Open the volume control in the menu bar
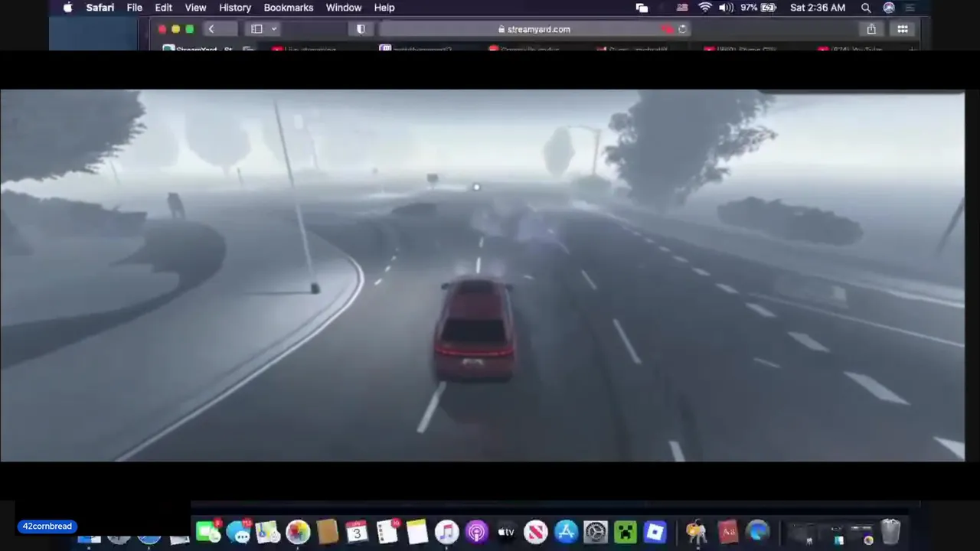Image resolution: width=980 pixels, height=551 pixels. coord(726,8)
